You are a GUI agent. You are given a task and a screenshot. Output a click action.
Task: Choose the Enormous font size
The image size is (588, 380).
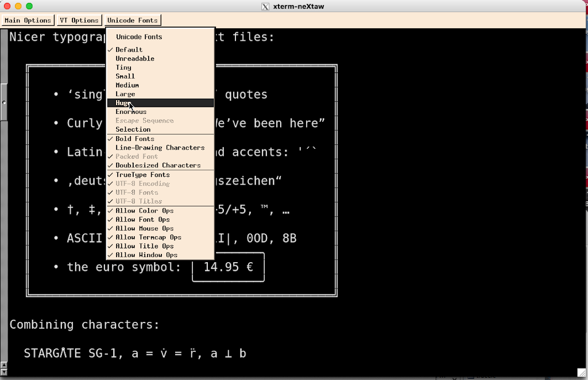[x=131, y=112]
